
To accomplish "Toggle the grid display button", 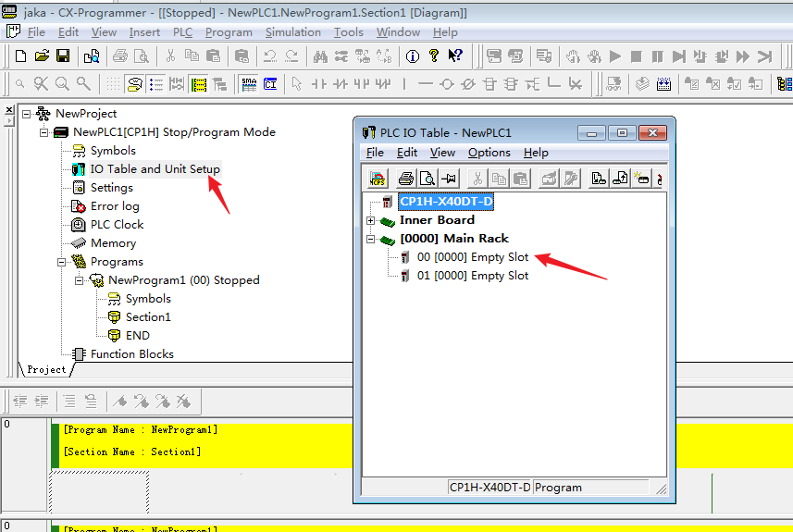I will 113,84.
